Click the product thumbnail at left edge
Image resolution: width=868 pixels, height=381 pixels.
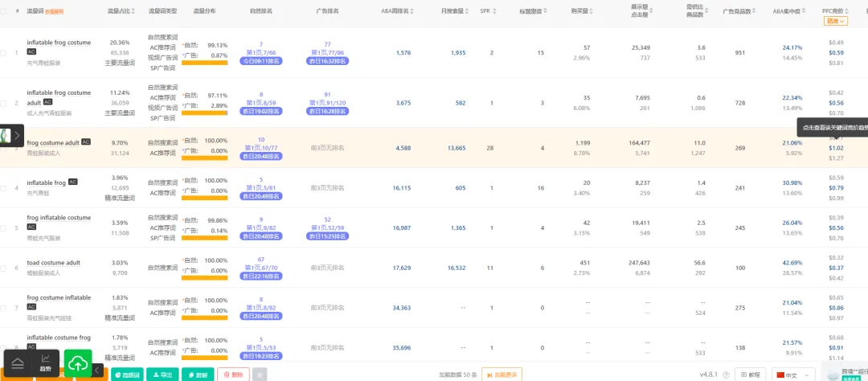(6, 136)
